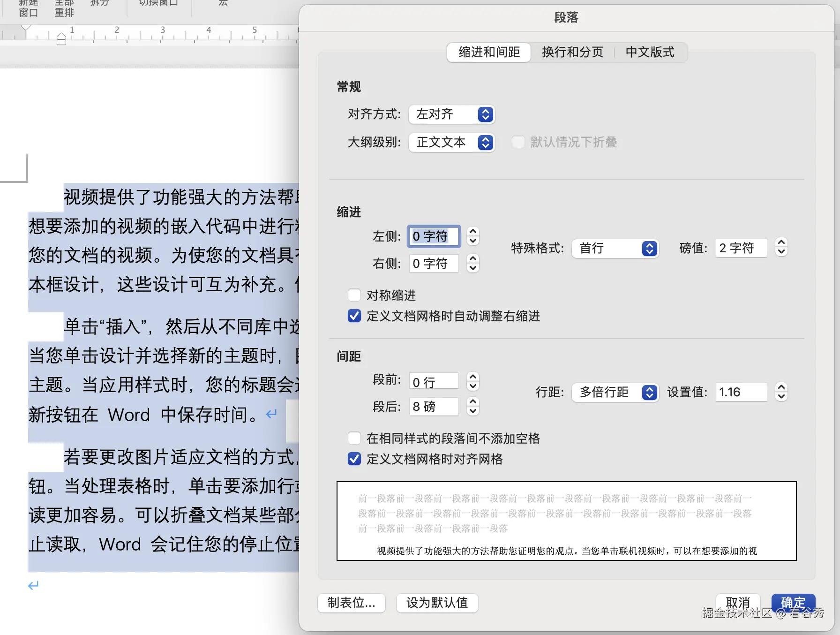Enable the 对称缩进 checkbox
Screen dimensions: 840x635
tap(354, 295)
